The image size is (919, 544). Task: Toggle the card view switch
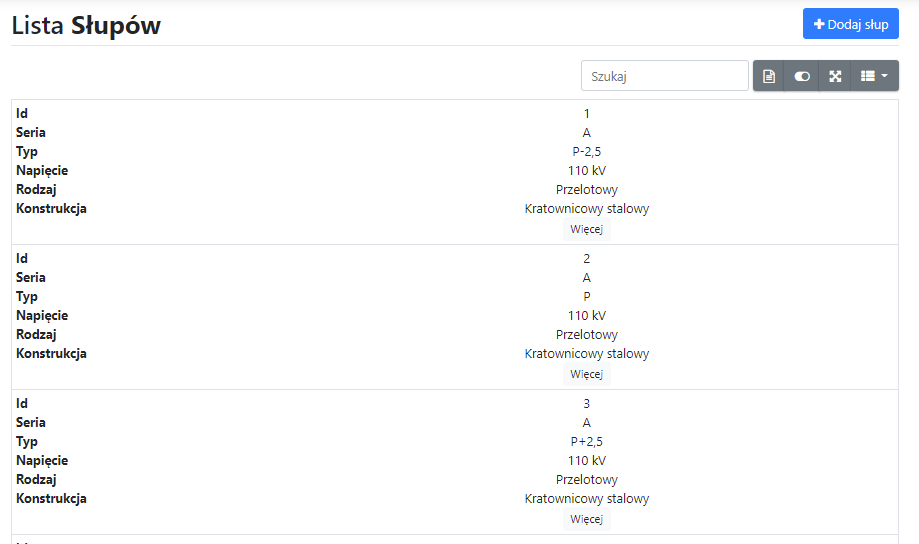802,76
